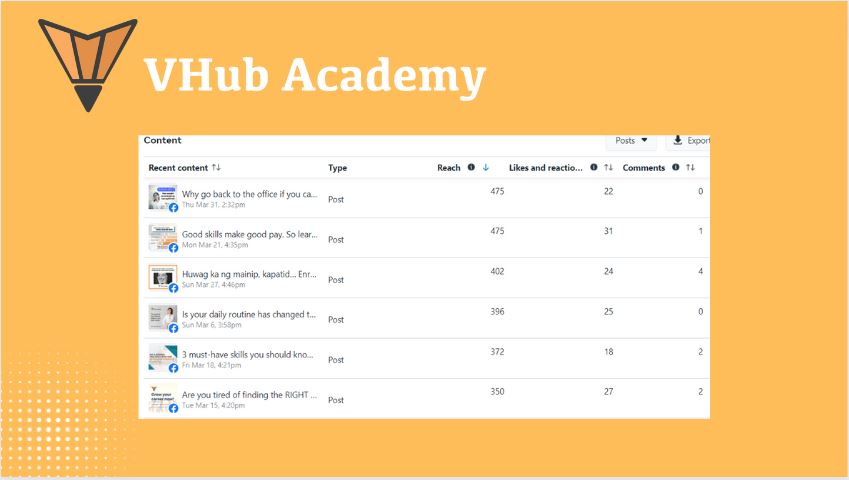
Task: Click likes value 24
Action: coord(609,271)
